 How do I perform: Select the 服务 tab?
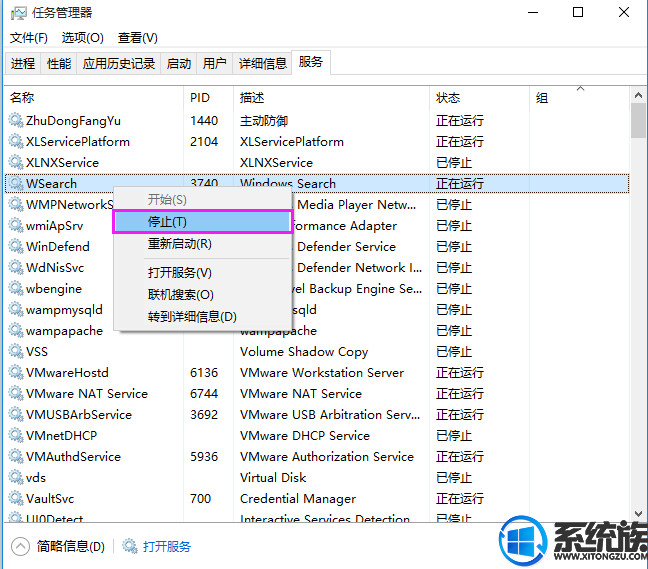click(x=311, y=62)
